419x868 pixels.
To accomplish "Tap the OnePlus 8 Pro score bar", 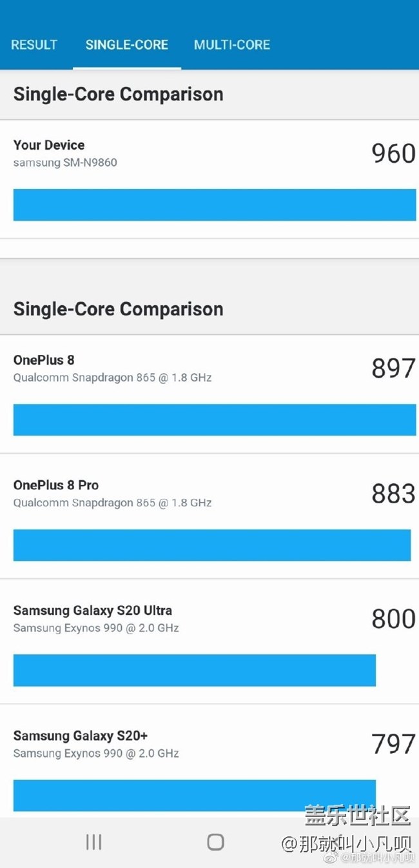I will click(212, 545).
